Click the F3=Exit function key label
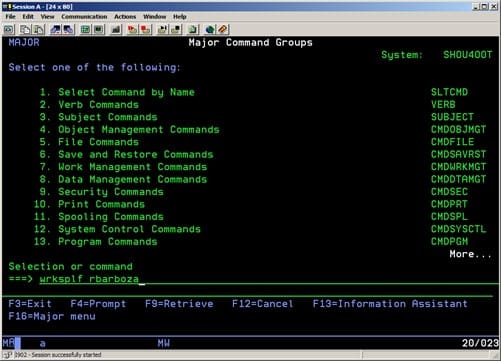The height and width of the screenshot is (361, 501). (x=30, y=304)
